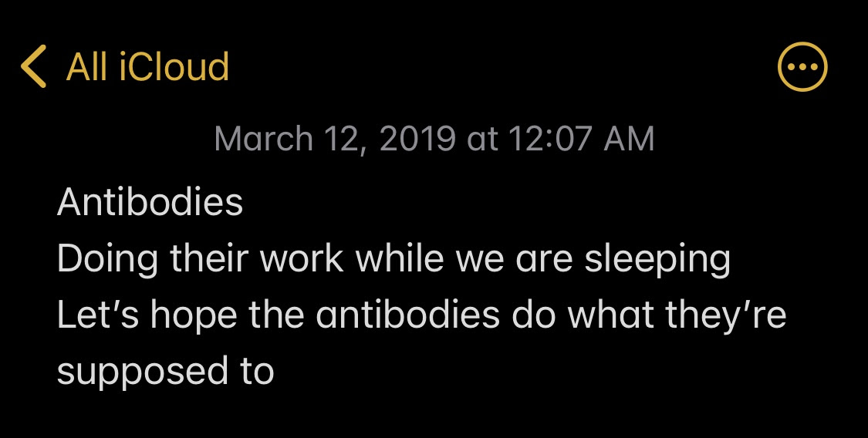Click the word Doing in second line
The width and height of the screenshot is (868, 438).
click(x=107, y=259)
